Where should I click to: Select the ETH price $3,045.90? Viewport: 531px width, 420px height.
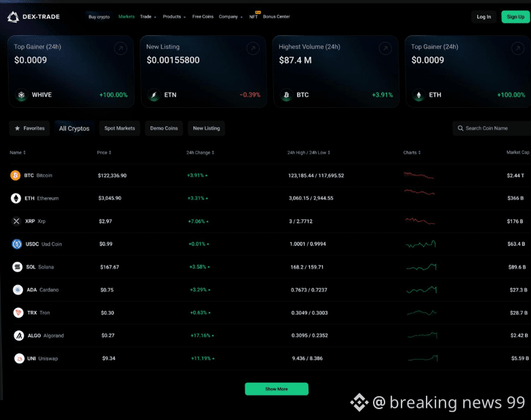click(x=110, y=198)
